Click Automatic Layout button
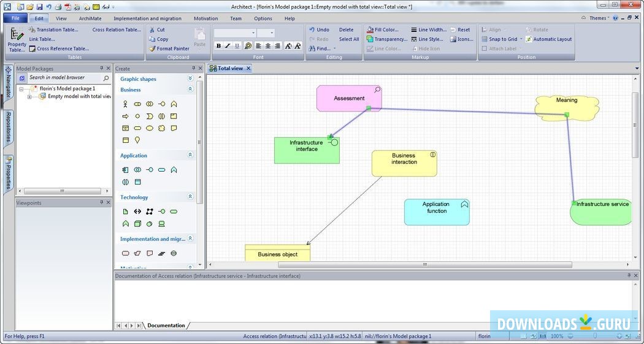This screenshot has height=344, width=644. point(549,39)
